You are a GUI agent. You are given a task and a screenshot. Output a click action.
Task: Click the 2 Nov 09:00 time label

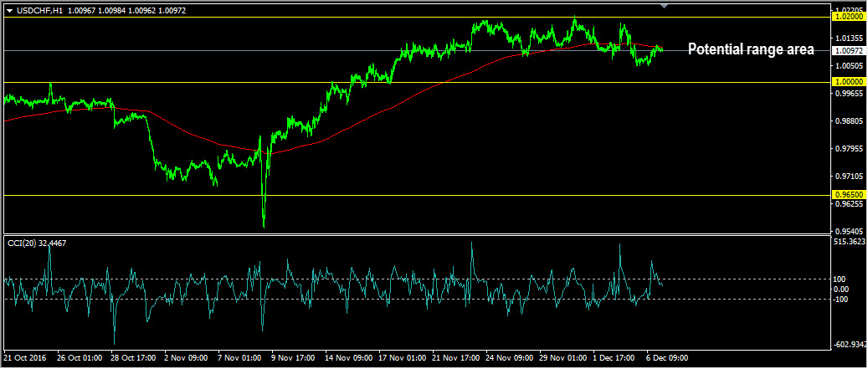click(187, 358)
